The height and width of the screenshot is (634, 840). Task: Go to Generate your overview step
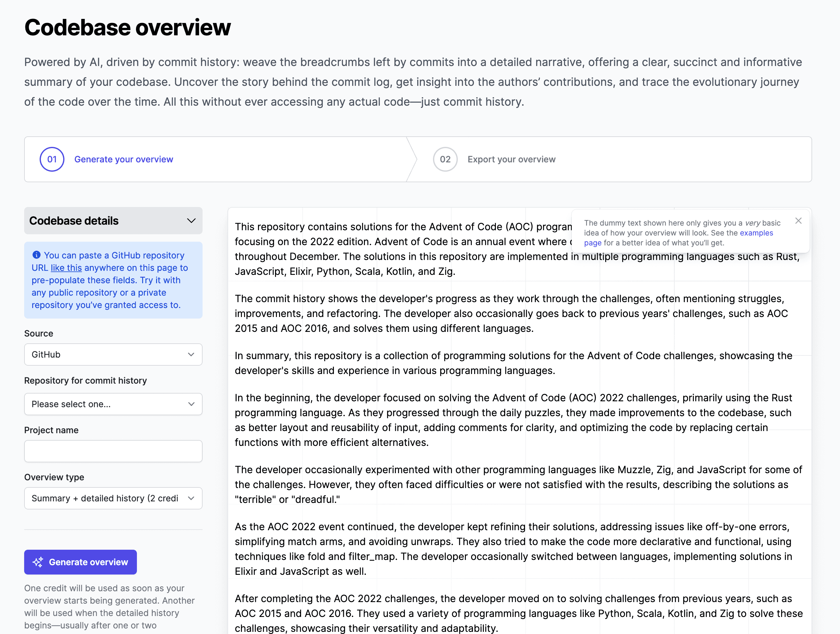(x=123, y=159)
